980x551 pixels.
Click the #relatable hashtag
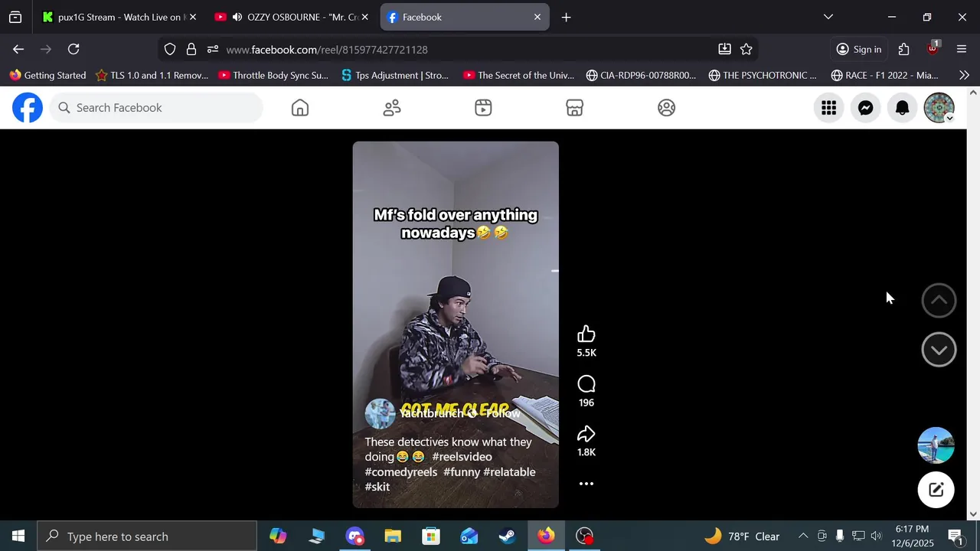(509, 472)
